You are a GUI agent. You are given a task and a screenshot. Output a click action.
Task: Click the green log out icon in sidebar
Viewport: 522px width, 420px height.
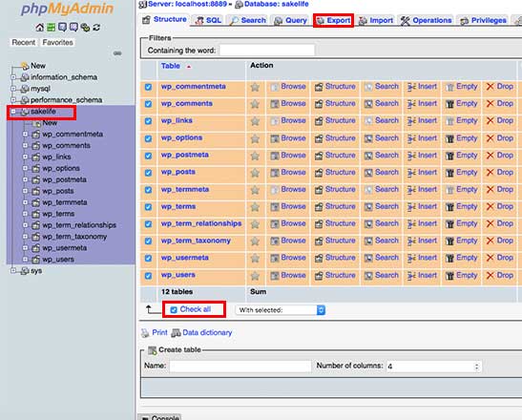[51, 28]
